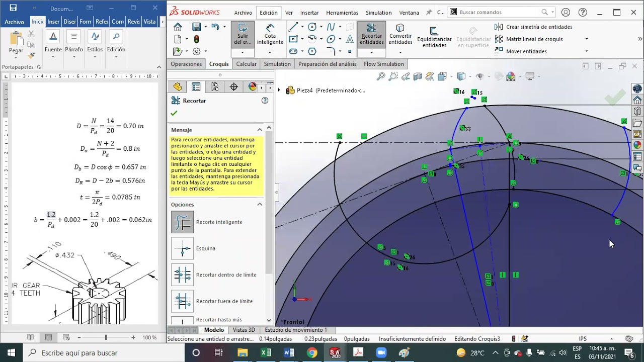Select the Spline sketch tool
644x362 pixels.
(x=331, y=27)
